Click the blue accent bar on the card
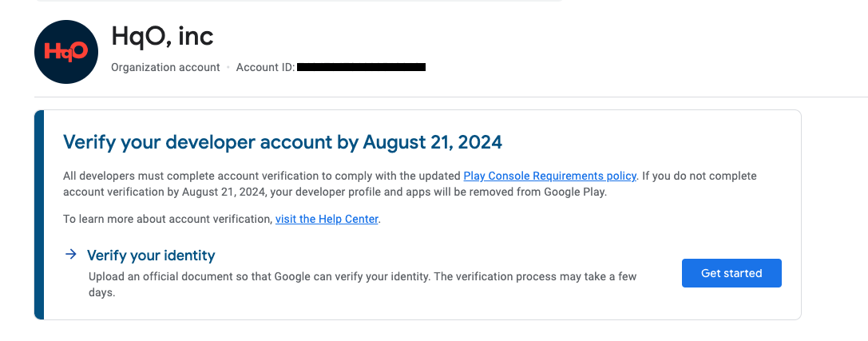 (39, 215)
